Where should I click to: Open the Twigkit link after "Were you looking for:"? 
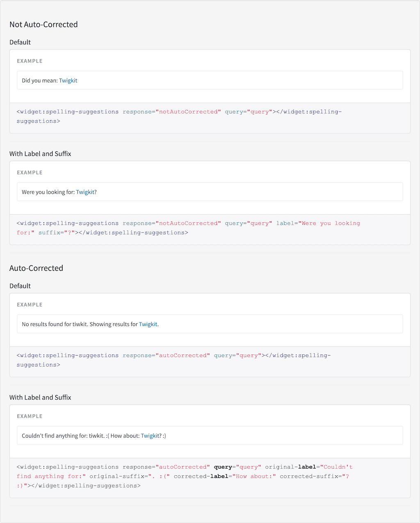[x=85, y=192]
